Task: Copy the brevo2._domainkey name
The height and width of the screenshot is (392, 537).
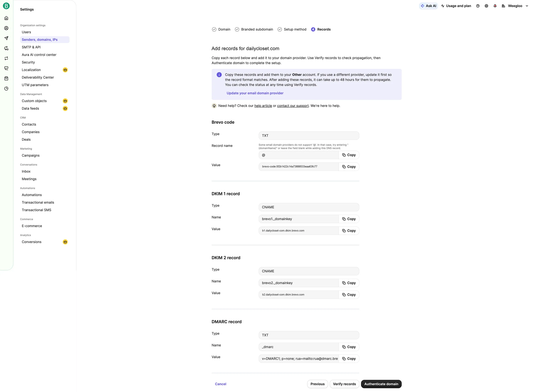Action: pyautogui.click(x=349, y=283)
